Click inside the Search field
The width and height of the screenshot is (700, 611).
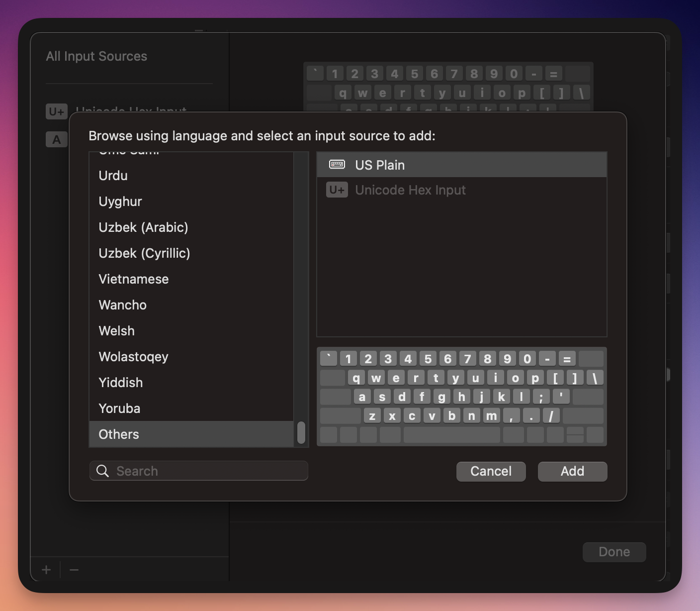pyautogui.click(x=199, y=471)
